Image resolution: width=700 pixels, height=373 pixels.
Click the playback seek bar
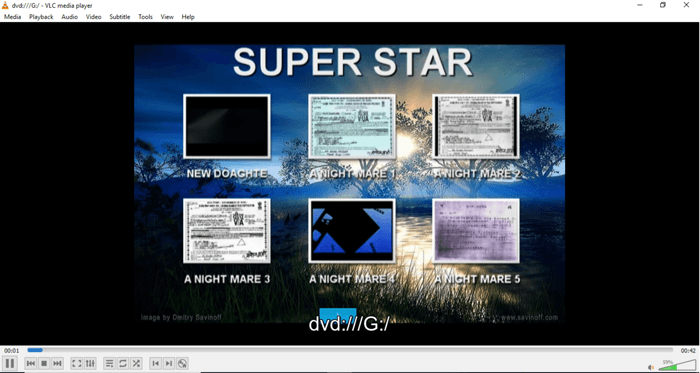(350, 350)
